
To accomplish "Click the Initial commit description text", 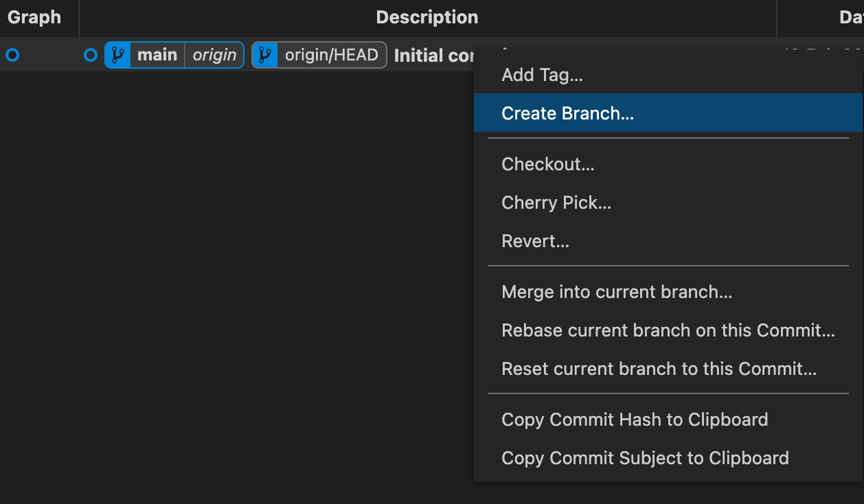I will point(434,56).
